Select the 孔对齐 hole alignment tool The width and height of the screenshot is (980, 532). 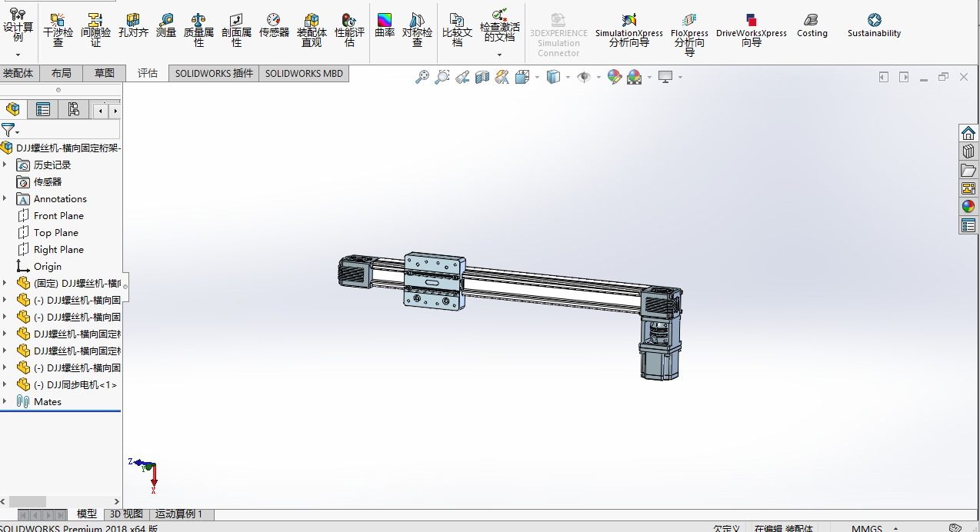(x=133, y=25)
